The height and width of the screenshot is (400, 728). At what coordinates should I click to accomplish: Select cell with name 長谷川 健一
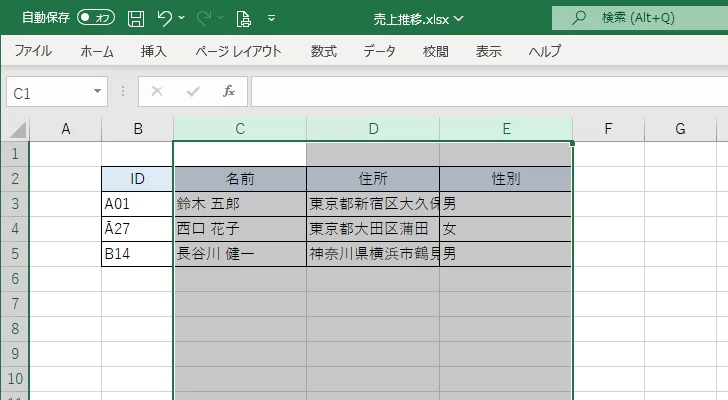tap(240, 254)
